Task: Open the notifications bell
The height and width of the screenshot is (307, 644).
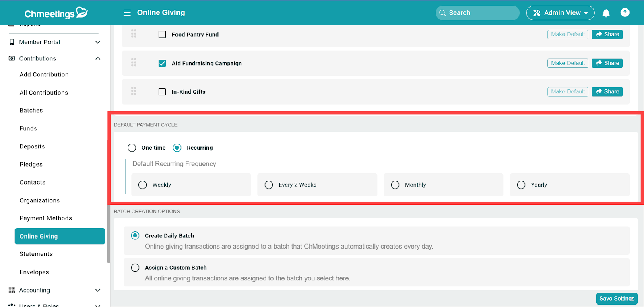Action: 606,13
